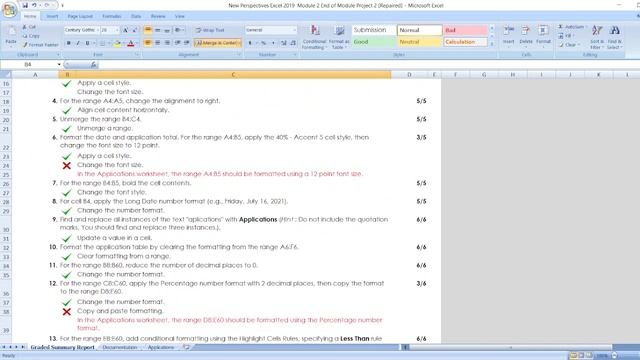Increase the cell indent
The height and width of the screenshot is (360, 640).
187,43
